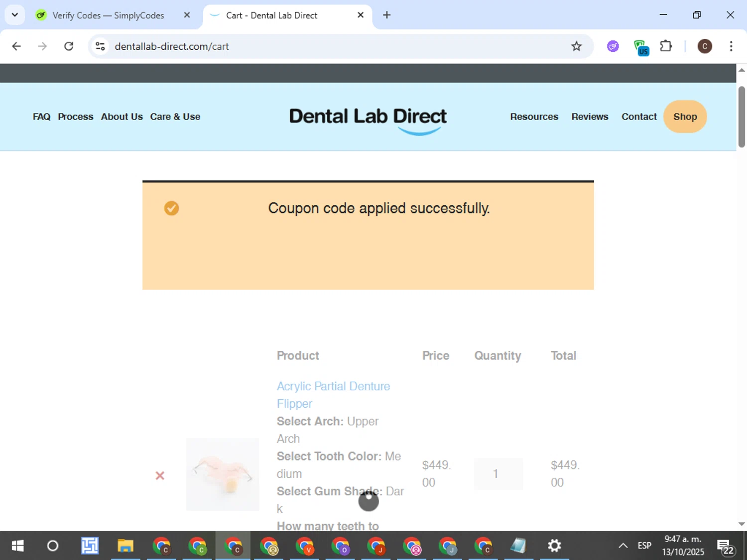Open File Explorer from taskbar
Screen dimensions: 747x560
(x=125, y=546)
